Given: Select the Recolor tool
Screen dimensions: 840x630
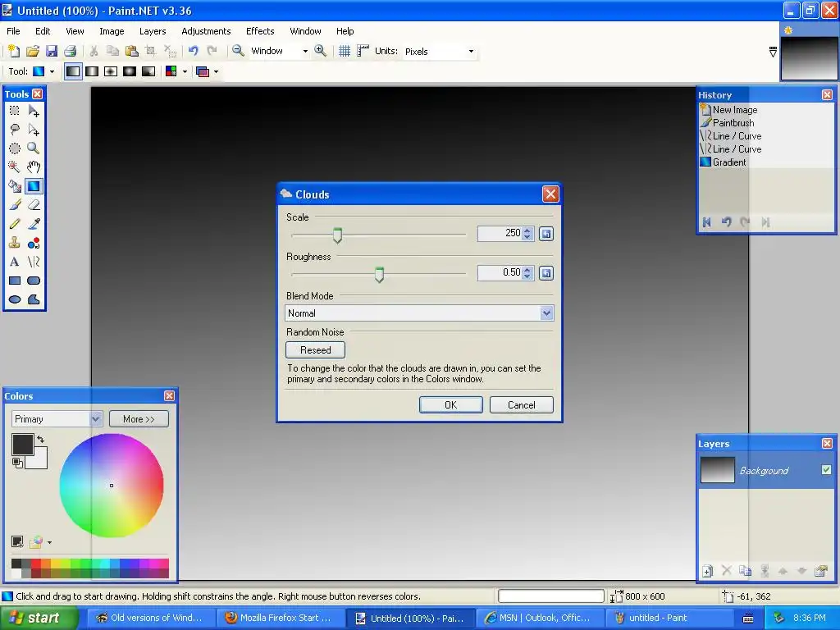Looking at the screenshot, I should [34, 243].
